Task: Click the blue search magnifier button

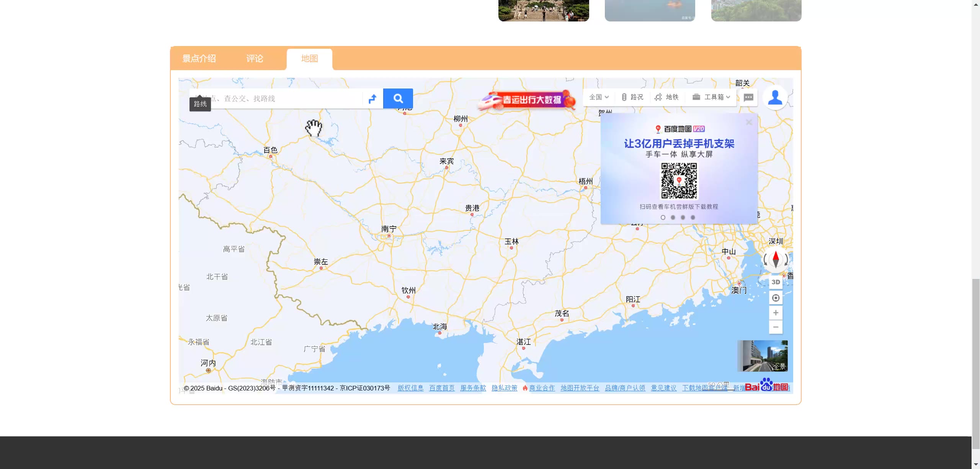Action: 398,98
